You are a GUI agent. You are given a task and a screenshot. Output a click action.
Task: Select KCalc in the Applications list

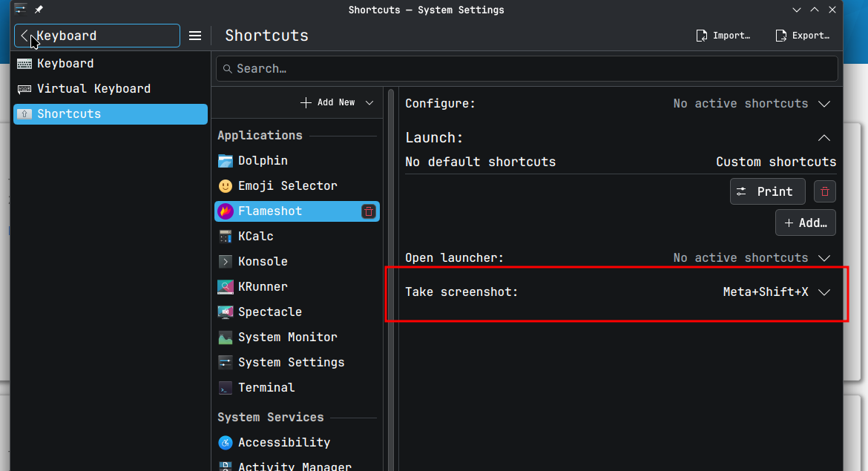297,237
